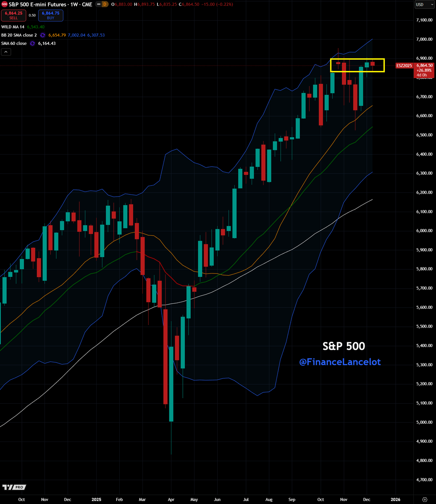Click the 2026 label on time axis
Viewport: 436px width, 504px height.
tap(396, 500)
